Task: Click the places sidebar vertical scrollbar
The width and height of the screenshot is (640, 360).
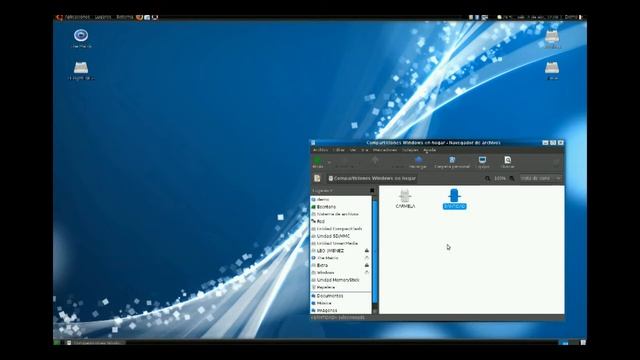Action: coord(375,251)
